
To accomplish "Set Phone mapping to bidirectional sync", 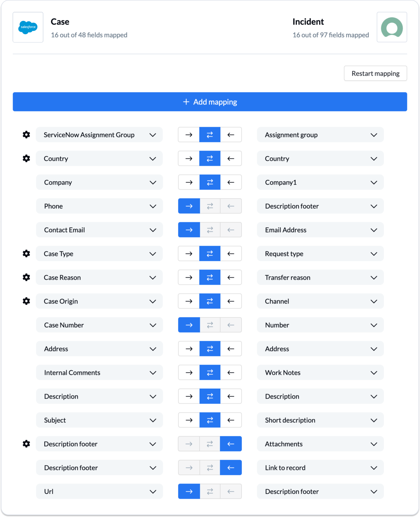I will (210, 206).
